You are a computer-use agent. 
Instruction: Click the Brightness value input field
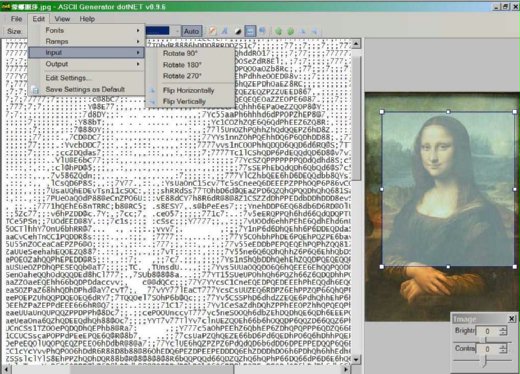pos(488,331)
